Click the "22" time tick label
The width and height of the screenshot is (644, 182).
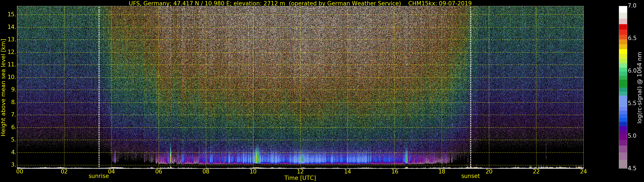pyautogui.click(x=536, y=171)
